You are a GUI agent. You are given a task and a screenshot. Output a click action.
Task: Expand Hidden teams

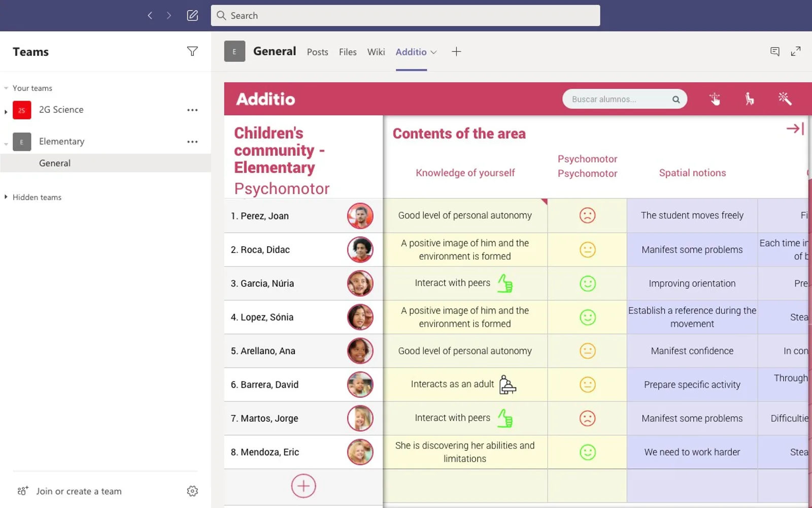click(x=6, y=197)
